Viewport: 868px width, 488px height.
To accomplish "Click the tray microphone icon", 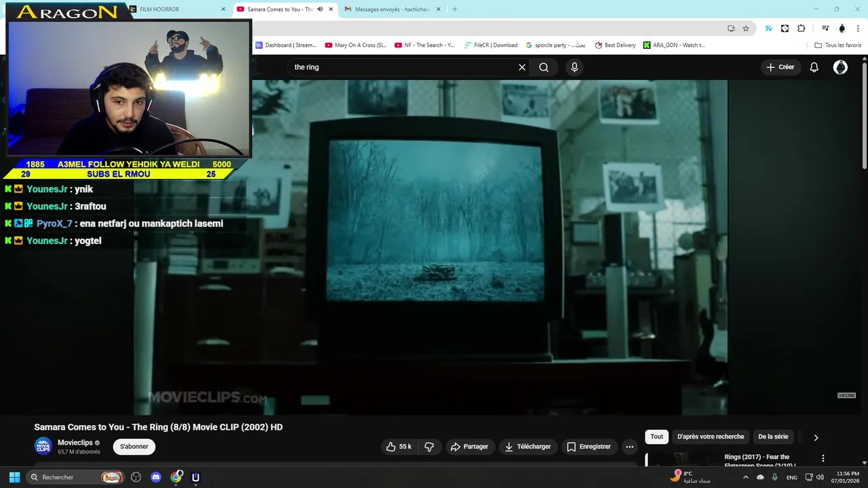I will pos(774,477).
